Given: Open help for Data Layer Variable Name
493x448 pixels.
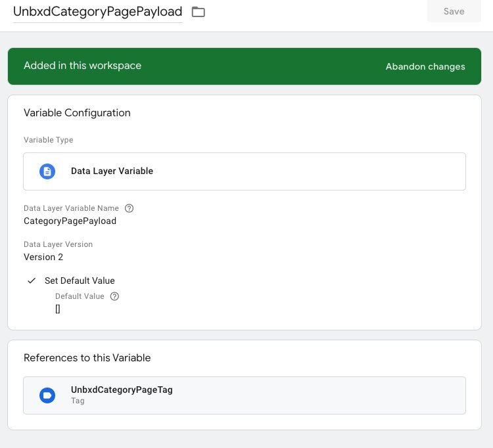Looking at the screenshot, I should tap(129, 208).
